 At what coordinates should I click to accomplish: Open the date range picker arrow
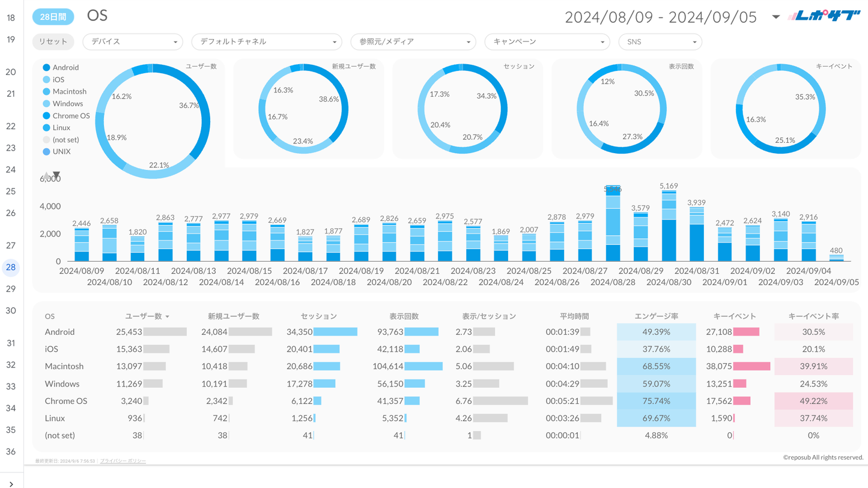tap(775, 17)
